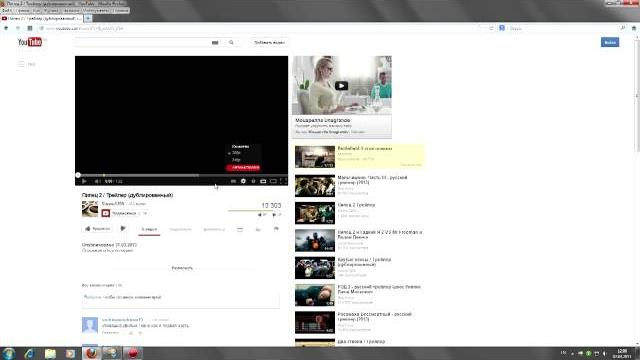Open the About video tab
640x360 pixels.
point(149,229)
